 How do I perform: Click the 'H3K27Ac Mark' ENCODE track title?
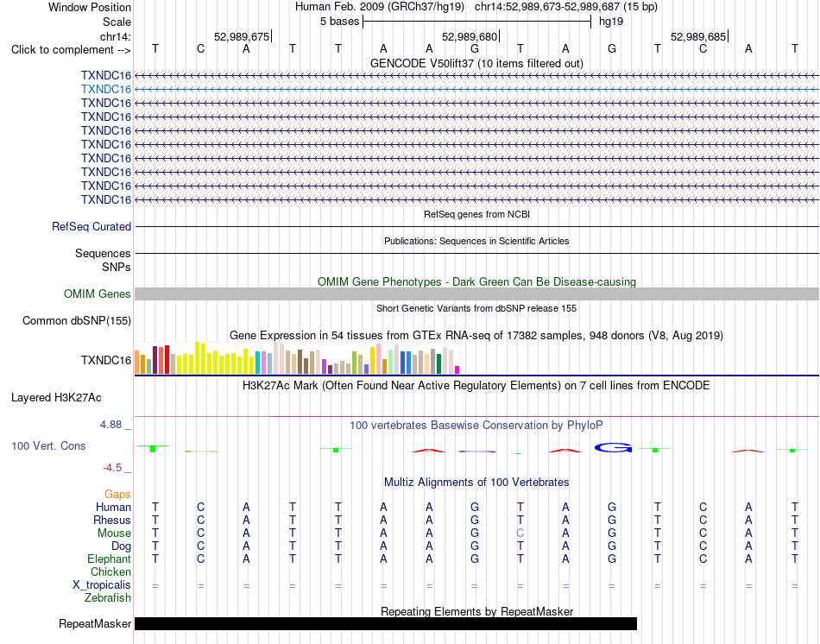point(476,386)
